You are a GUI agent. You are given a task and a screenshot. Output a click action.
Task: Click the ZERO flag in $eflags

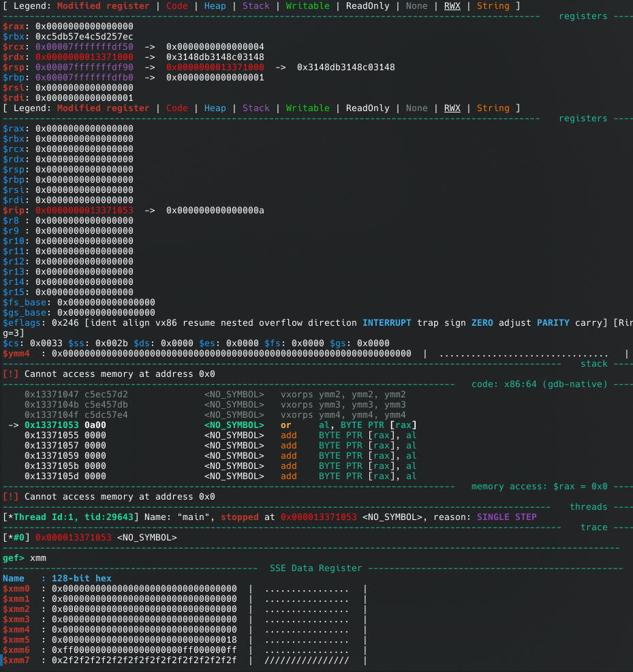click(x=482, y=323)
